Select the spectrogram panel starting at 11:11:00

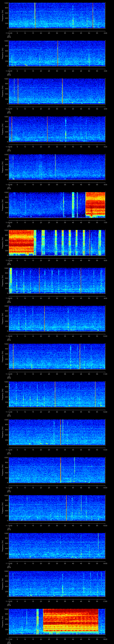coord(57,394)
